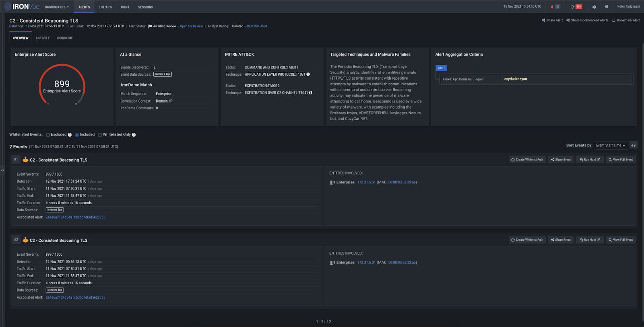Image resolution: width=644 pixels, height=327 pixels.
Task: Open the Peter Rydzynski user menu
Action: (x=628, y=6)
